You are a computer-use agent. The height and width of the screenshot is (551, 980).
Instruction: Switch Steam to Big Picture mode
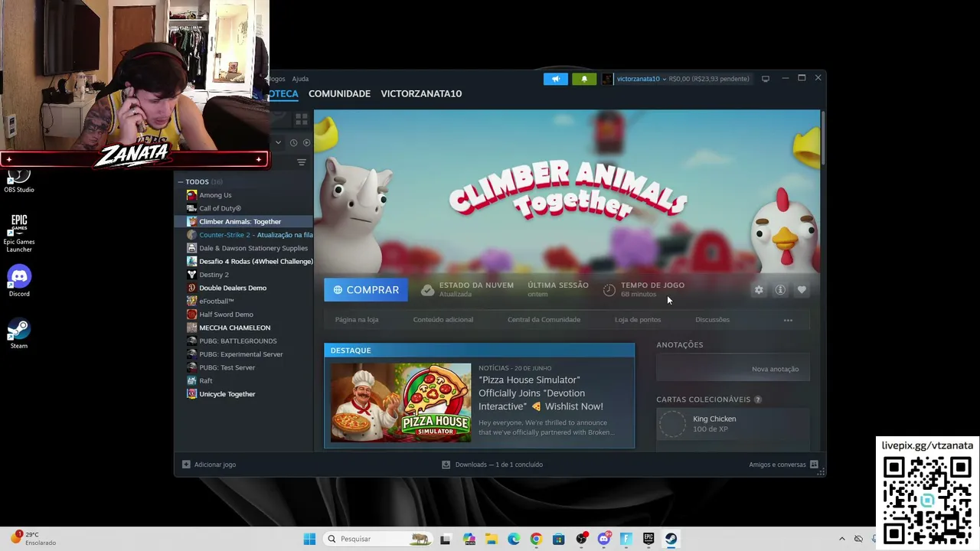point(765,79)
